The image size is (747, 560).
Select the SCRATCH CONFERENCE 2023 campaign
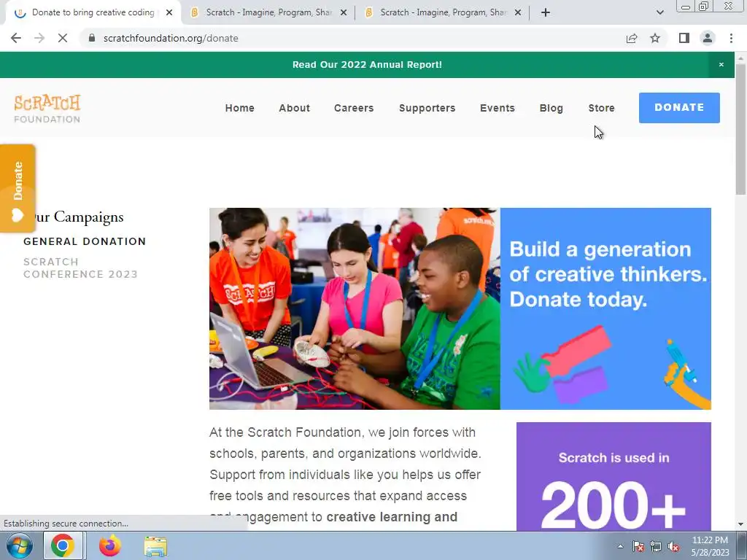pos(80,268)
